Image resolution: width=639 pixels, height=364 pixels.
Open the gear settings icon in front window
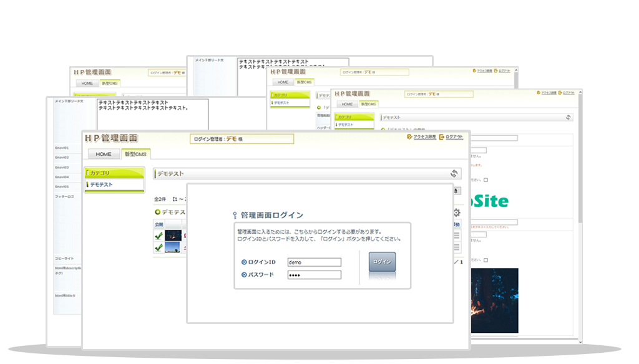(457, 213)
